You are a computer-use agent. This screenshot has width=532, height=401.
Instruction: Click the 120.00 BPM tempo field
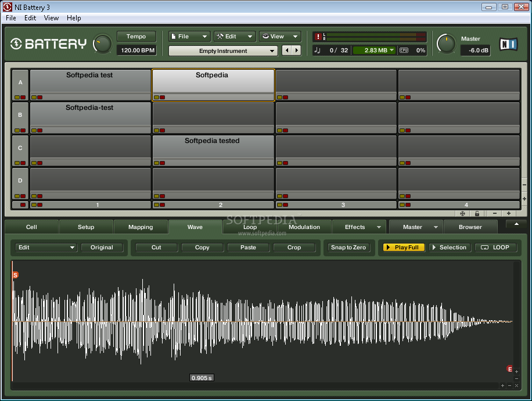coord(138,50)
